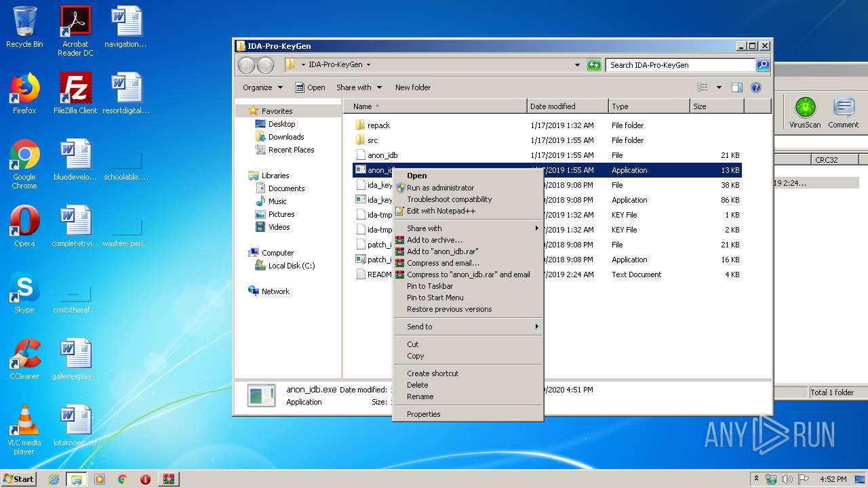Sort by the Date modified column header
Viewport: 868px width, 488px height.
click(x=568, y=106)
